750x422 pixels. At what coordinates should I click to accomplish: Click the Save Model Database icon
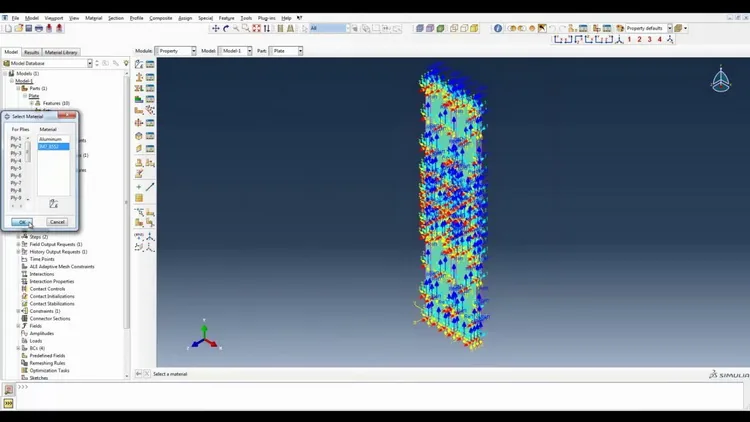coord(29,28)
